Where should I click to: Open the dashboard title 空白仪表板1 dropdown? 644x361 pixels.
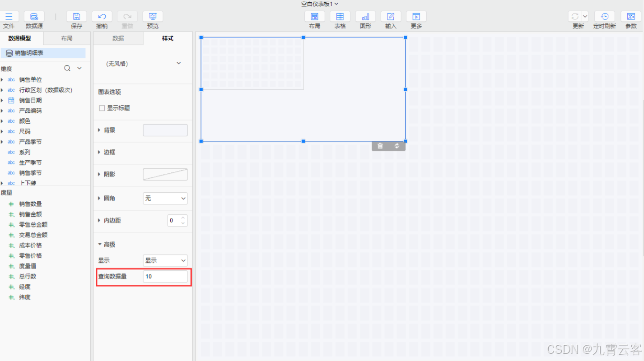click(x=320, y=4)
